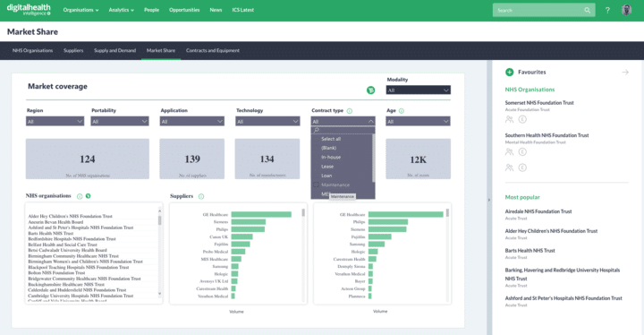
Task: Tick 'Lease' option in Contract type list
Action: point(327,167)
